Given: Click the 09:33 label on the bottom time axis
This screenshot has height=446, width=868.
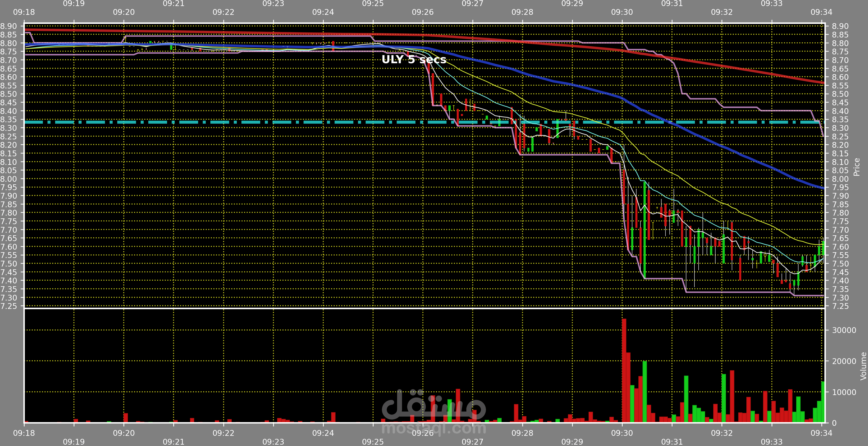Looking at the screenshot, I should pos(772,442).
